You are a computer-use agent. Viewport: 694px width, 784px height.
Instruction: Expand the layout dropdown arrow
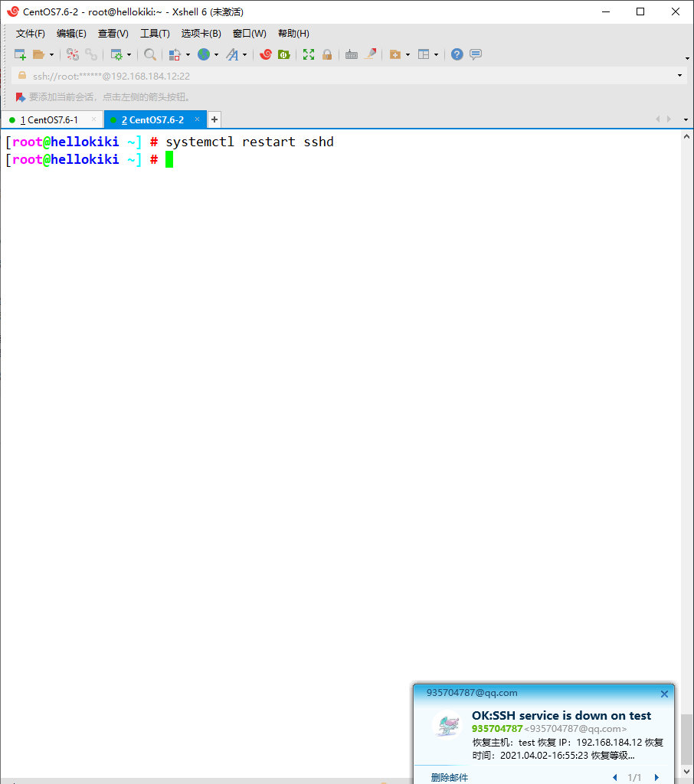tap(437, 55)
